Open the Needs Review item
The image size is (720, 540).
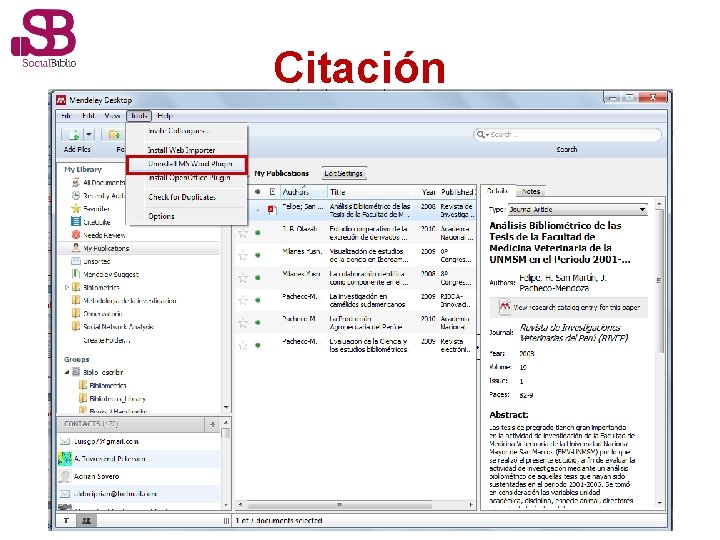tap(98, 235)
